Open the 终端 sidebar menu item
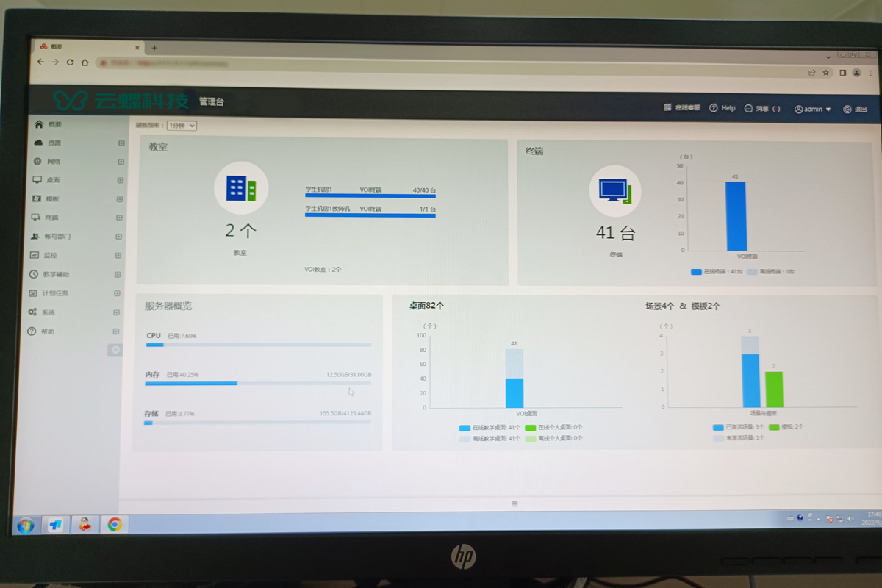Screen dimensions: 882x588 coord(51,218)
